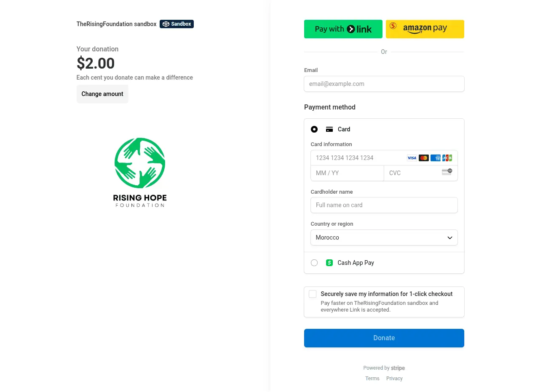This screenshot has width=535, height=392.
Task: Click the Pay with Link button
Action: pyautogui.click(x=343, y=29)
